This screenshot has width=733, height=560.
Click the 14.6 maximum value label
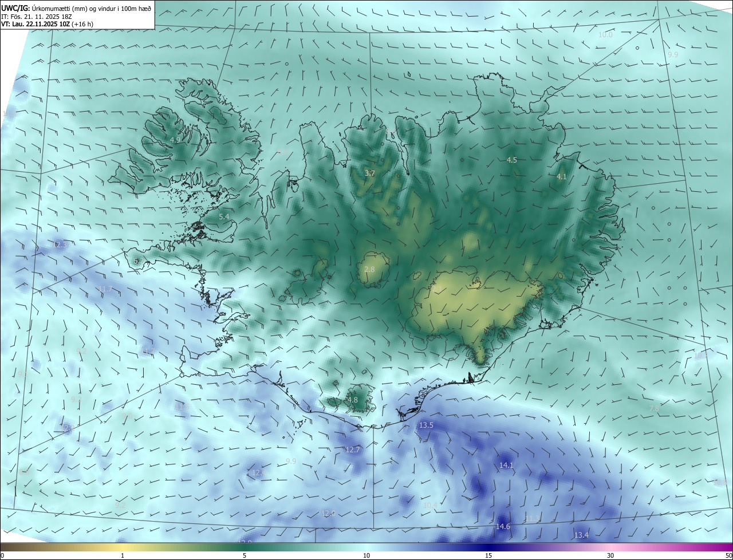pyautogui.click(x=503, y=526)
